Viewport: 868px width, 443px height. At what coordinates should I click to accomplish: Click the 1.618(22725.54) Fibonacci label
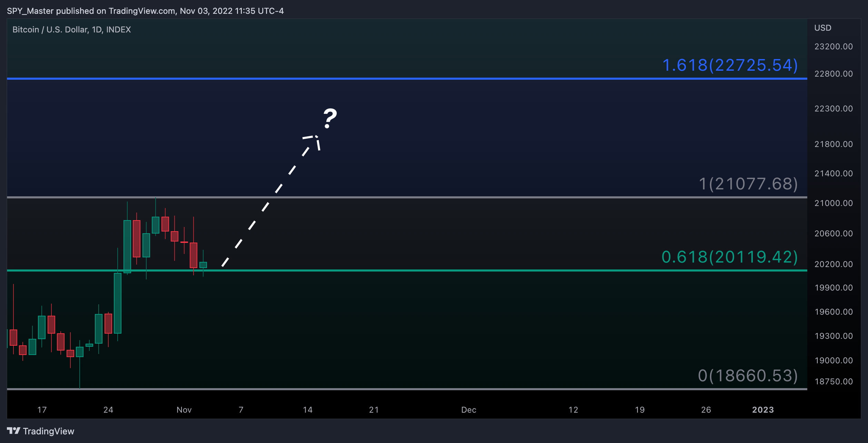point(730,65)
